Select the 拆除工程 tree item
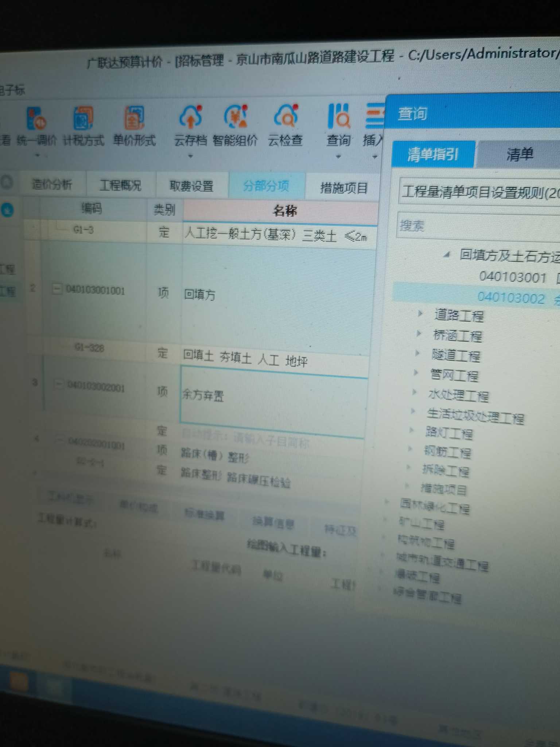560x747 pixels. coord(446,471)
